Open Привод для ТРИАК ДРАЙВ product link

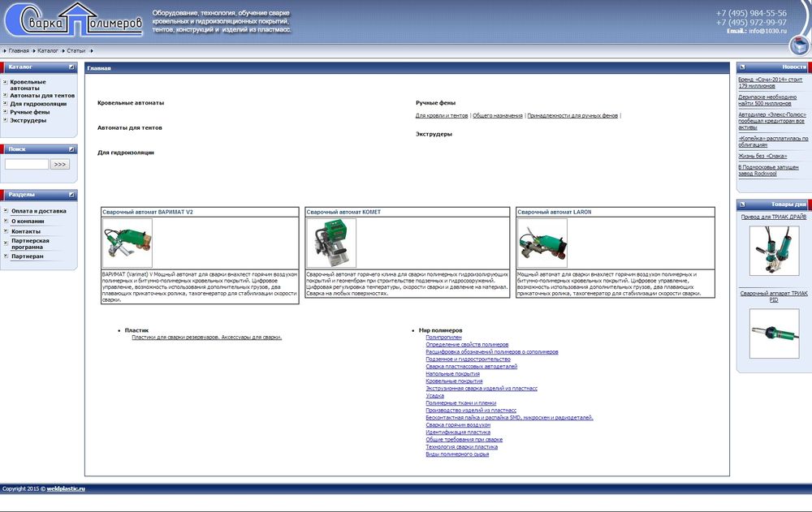point(774,217)
